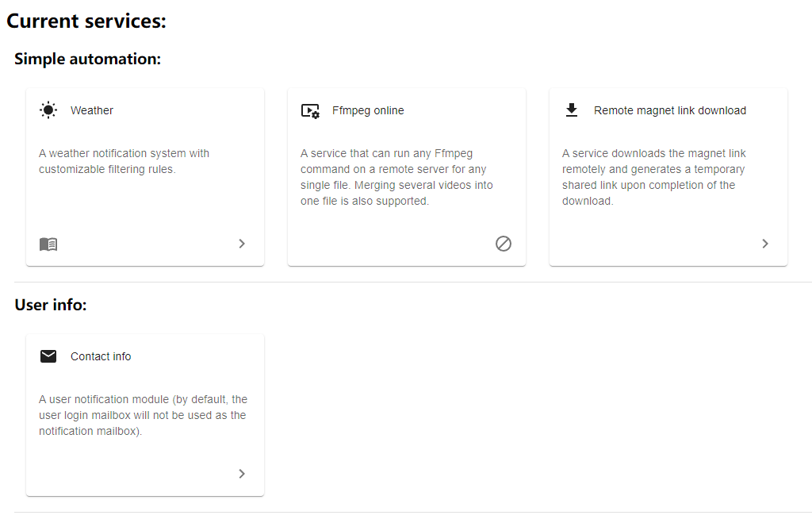Click the weather notification system description
This screenshot has width=812, height=519.
click(124, 161)
